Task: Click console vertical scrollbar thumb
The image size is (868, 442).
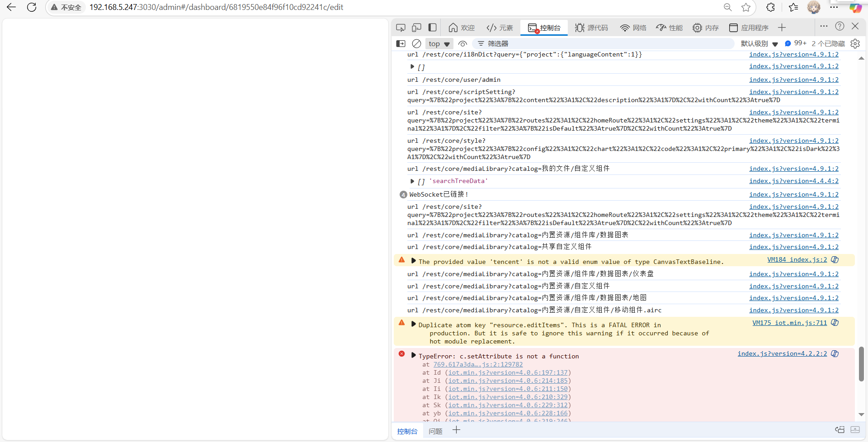Action: (861, 364)
